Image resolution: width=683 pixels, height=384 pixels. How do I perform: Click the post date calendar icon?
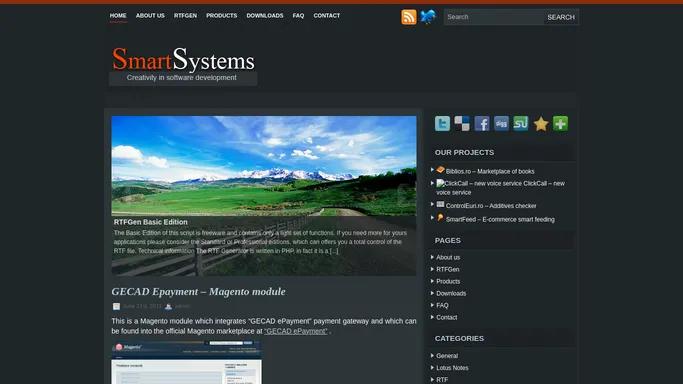coord(116,307)
